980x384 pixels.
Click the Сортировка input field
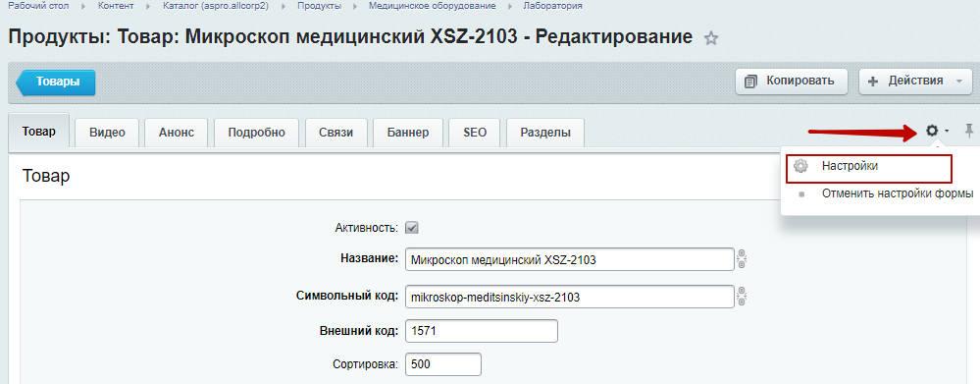click(x=443, y=364)
